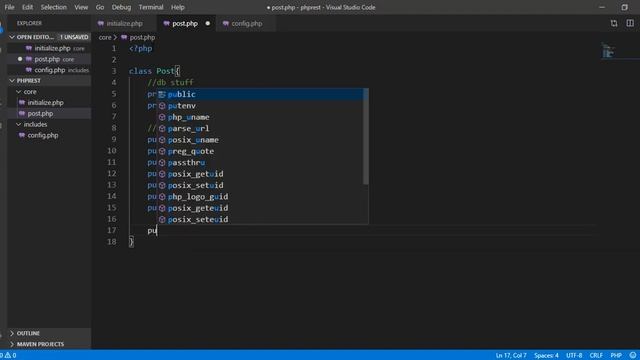Screen dimensions: 640x360
Task: Click the feedback smiley icon in status bar
Action: click(633, 356)
